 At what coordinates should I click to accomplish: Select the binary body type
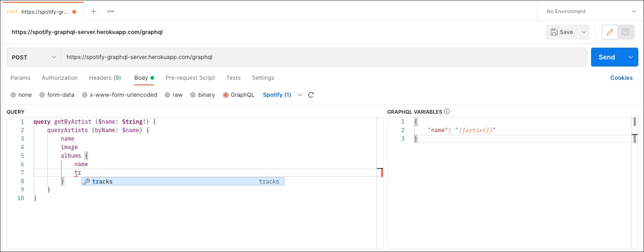coord(202,95)
